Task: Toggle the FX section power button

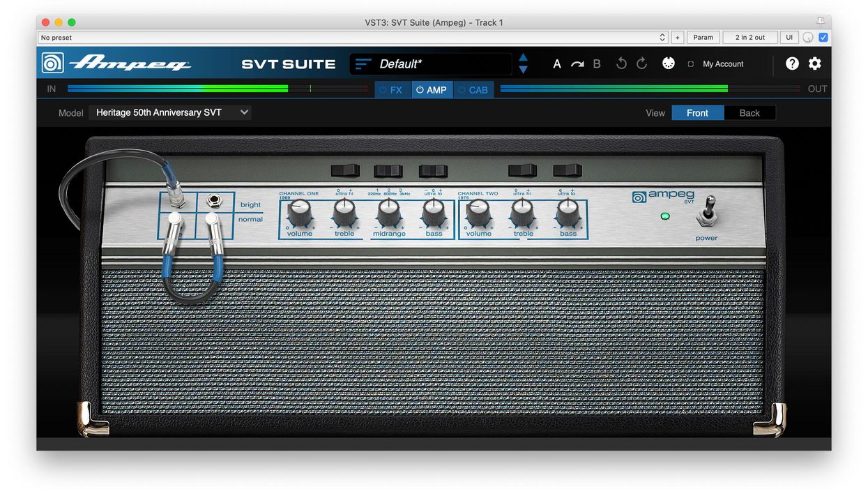Action: (383, 89)
